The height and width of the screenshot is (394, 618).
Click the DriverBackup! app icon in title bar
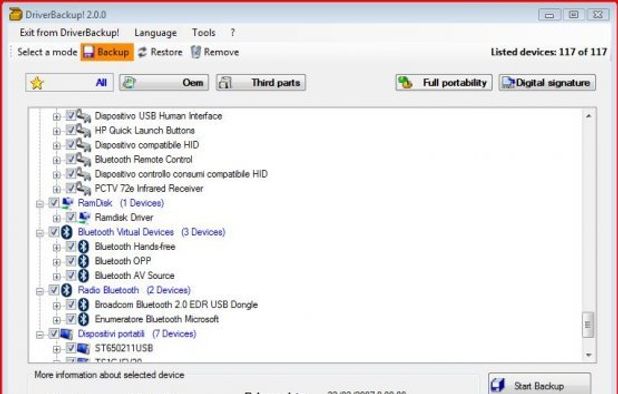pos(15,14)
